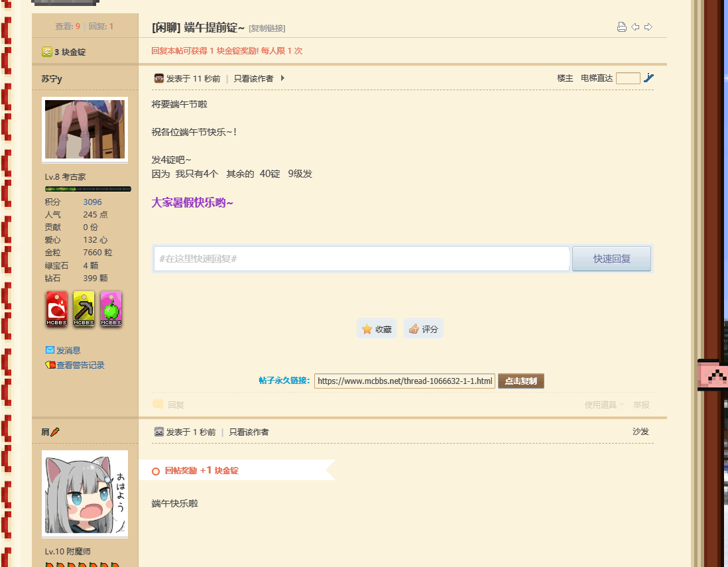
Task: Click the Lv.8 考古家 rank text
Action: 66,176
